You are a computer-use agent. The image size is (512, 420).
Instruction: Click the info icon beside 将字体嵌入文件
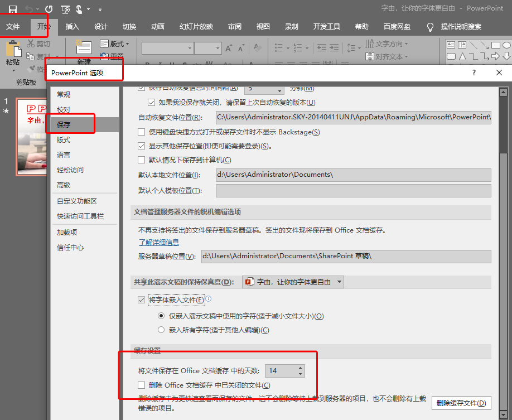[x=209, y=298]
